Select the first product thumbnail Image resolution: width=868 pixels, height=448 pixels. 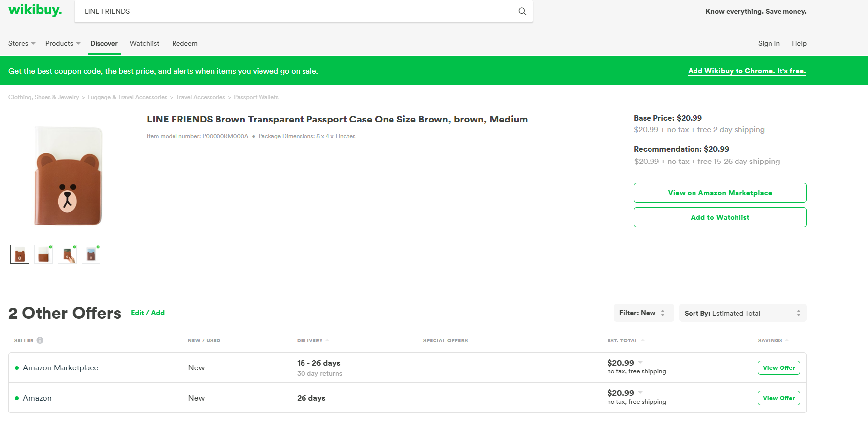pyautogui.click(x=20, y=254)
